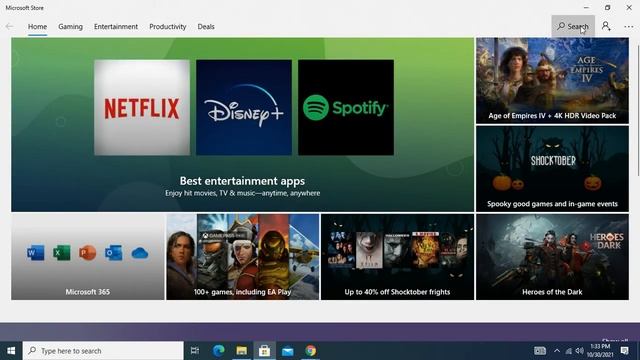Go back with the back arrow
This screenshot has width=640, height=360.
click(9, 27)
